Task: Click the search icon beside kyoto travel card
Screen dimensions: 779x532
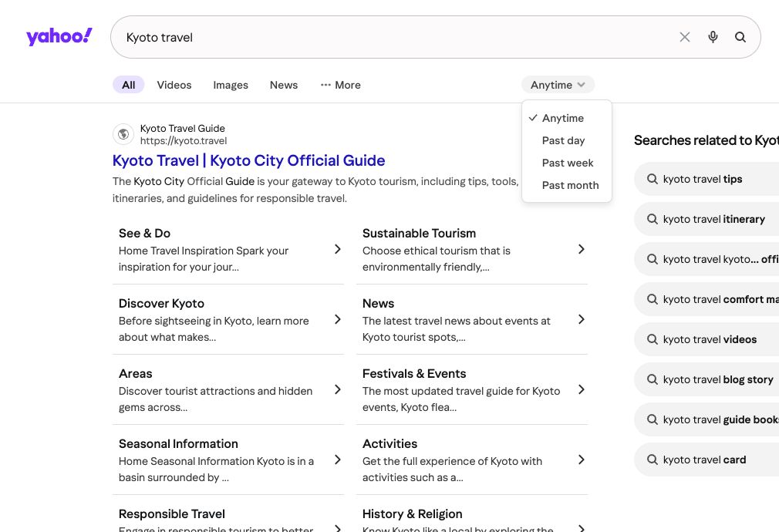Action: [x=653, y=460]
